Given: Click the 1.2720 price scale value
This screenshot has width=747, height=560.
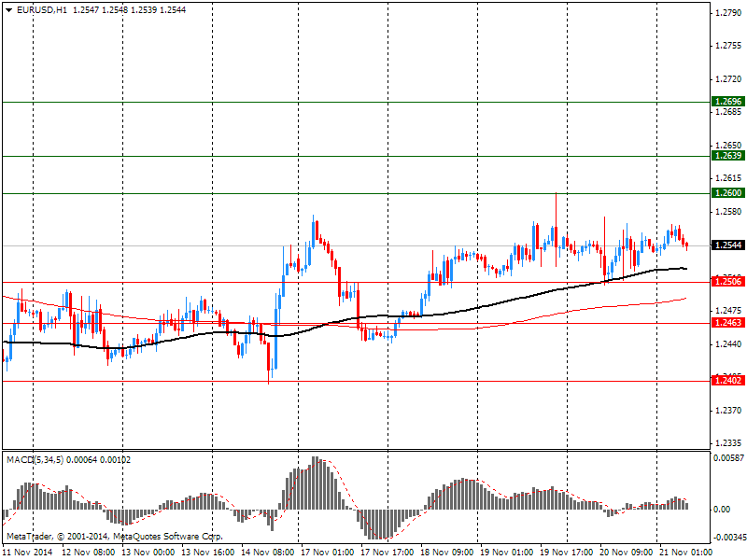Looking at the screenshot, I should coord(728,79).
